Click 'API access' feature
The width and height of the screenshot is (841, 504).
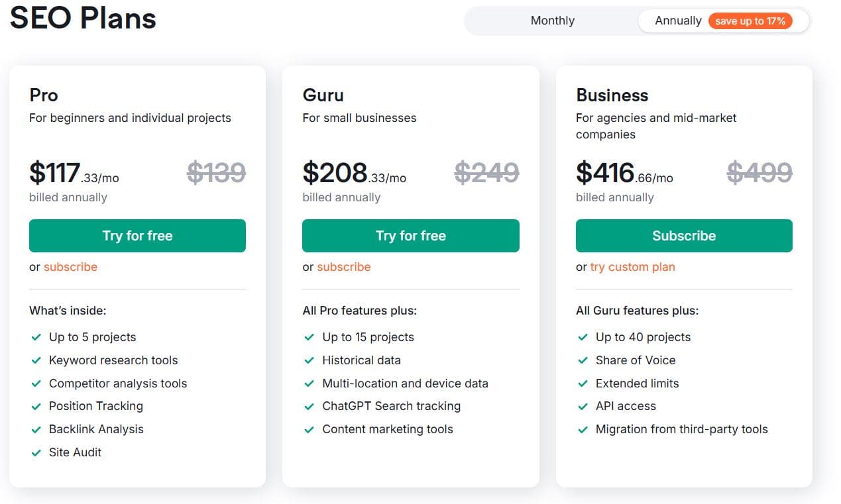coord(626,406)
